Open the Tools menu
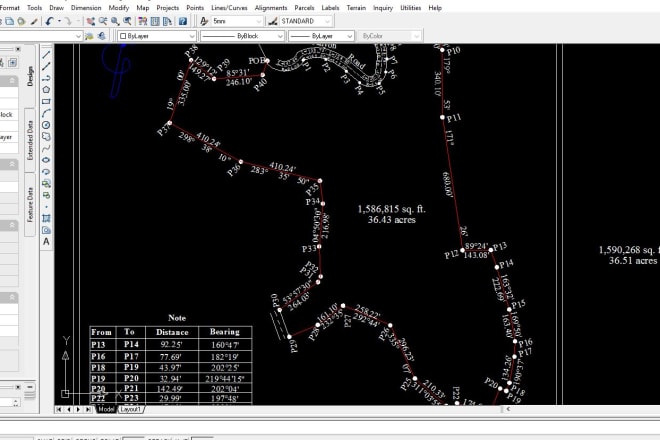 click(x=35, y=8)
